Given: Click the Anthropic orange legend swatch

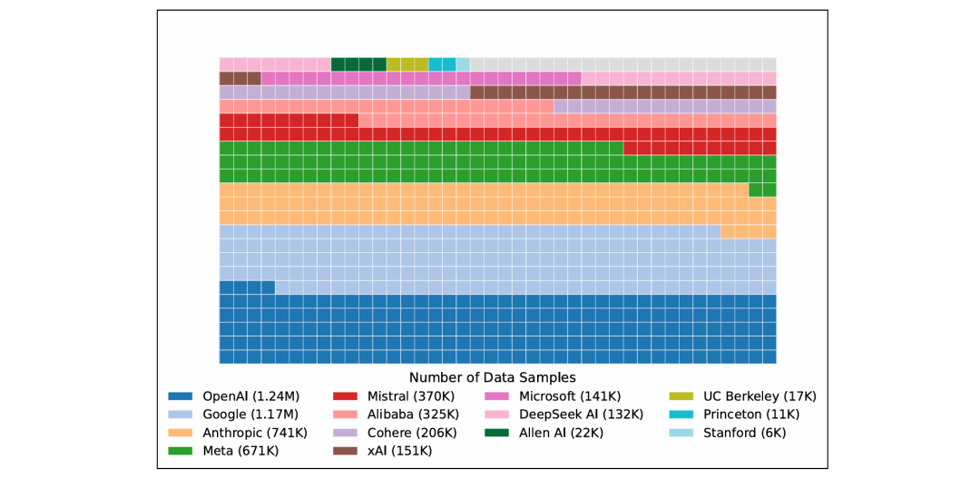Looking at the screenshot, I should (x=181, y=432).
